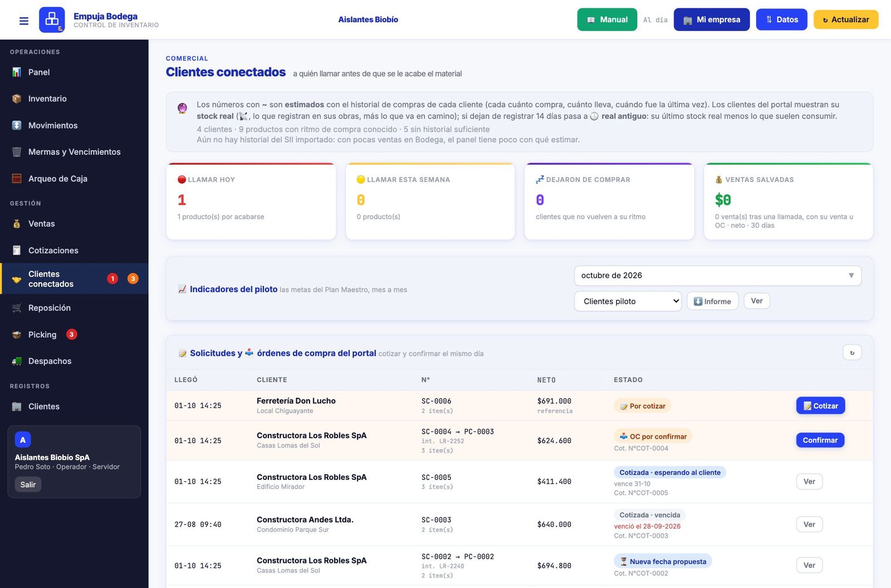Click the red badge 1 on Clientes conectados
Screen dimensions: 891x588
tap(112, 278)
